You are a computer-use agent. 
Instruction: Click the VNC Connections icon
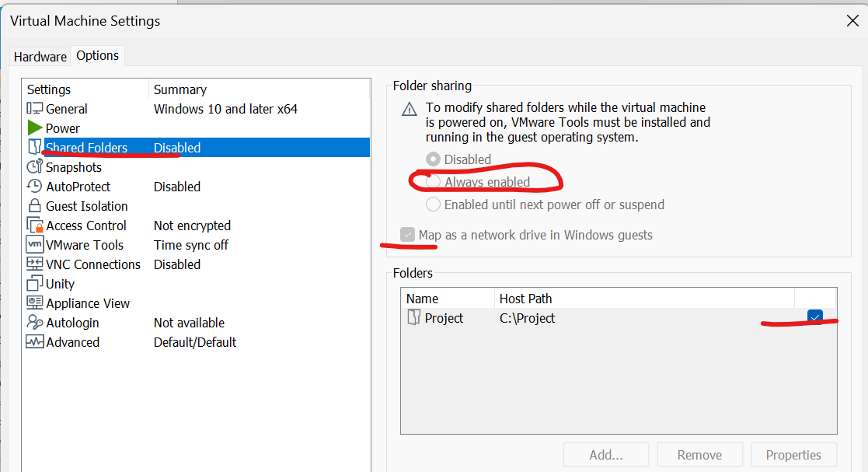(34, 264)
